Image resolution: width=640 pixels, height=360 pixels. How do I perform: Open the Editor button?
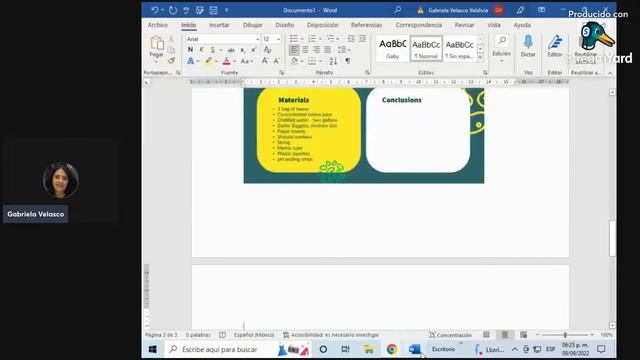pos(555,46)
